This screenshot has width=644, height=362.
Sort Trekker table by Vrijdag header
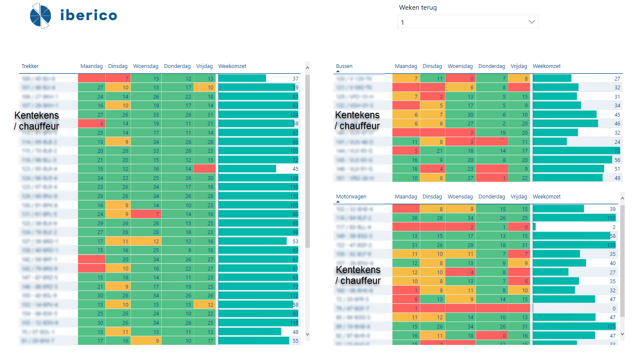[x=204, y=66]
